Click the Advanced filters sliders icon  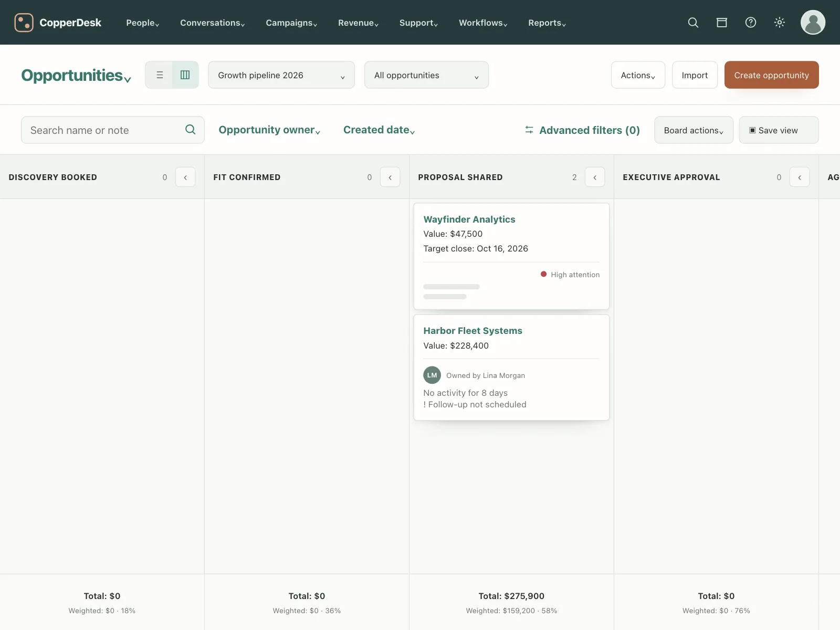click(x=529, y=130)
